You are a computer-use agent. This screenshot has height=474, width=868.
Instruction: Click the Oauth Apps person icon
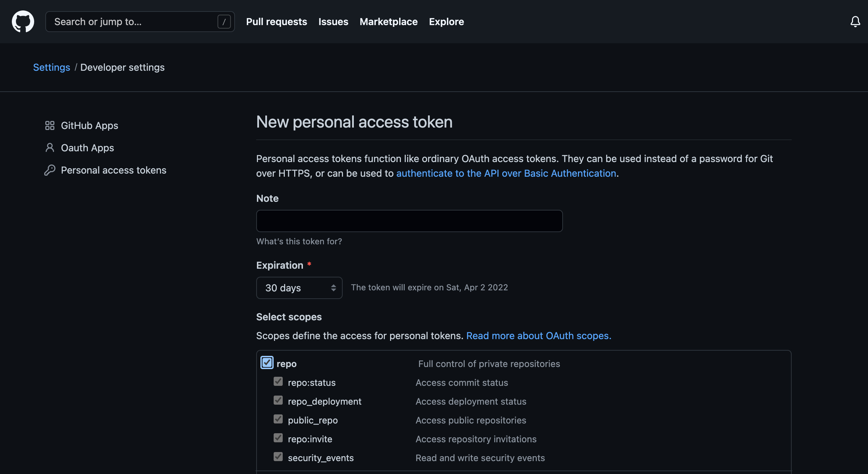coord(50,148)
